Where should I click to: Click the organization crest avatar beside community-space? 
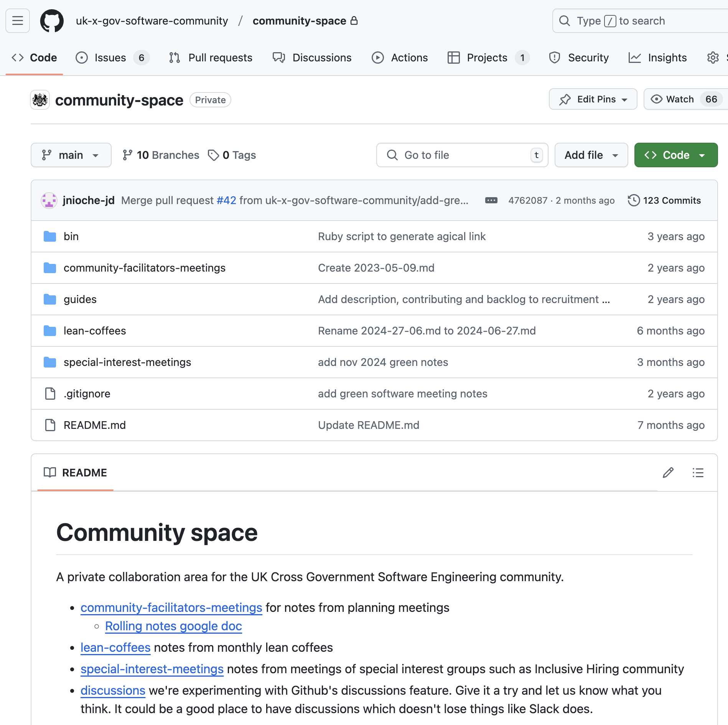(40, 100)
